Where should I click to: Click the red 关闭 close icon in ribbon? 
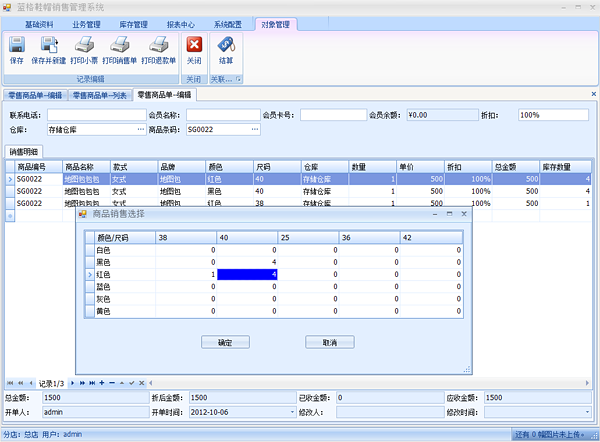[x=194, y=49]
